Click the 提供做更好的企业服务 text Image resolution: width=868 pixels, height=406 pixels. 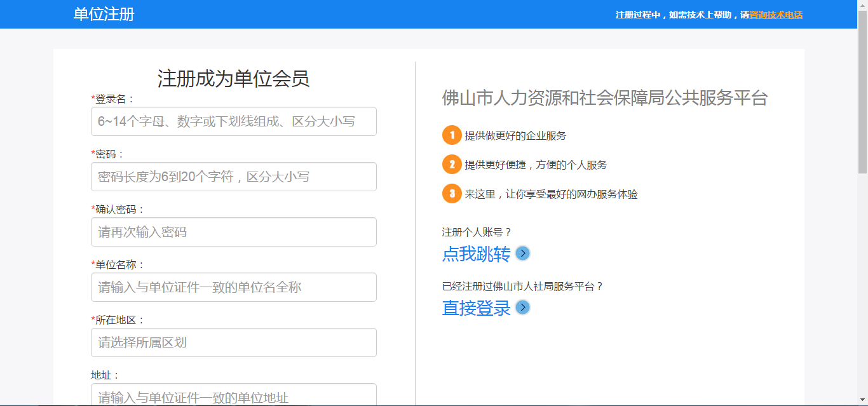coord(515,135)
